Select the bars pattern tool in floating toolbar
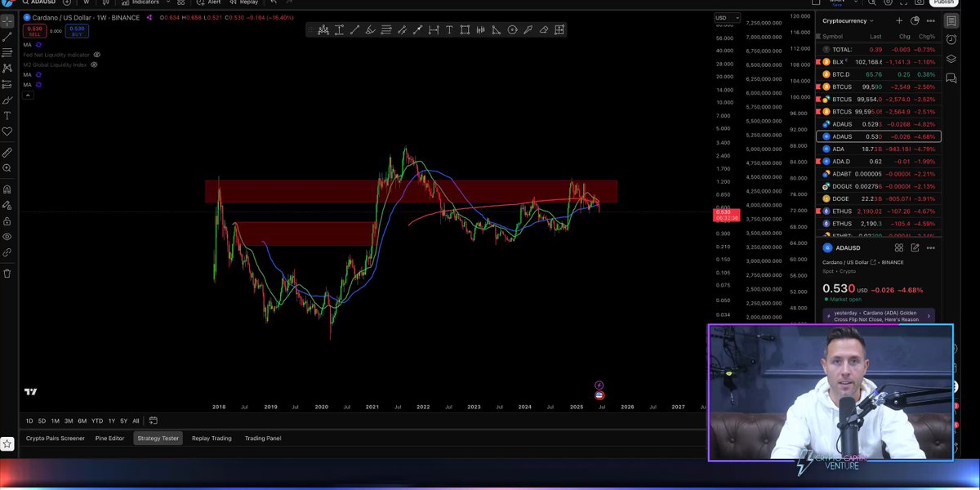This screenshot has height=490, width=980. (480, 30)
